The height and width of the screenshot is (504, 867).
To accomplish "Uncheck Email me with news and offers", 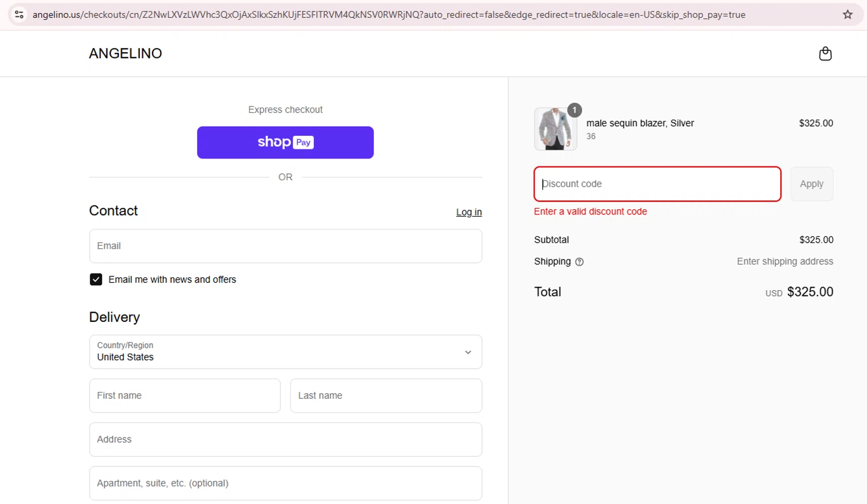I will coord(96,280).
